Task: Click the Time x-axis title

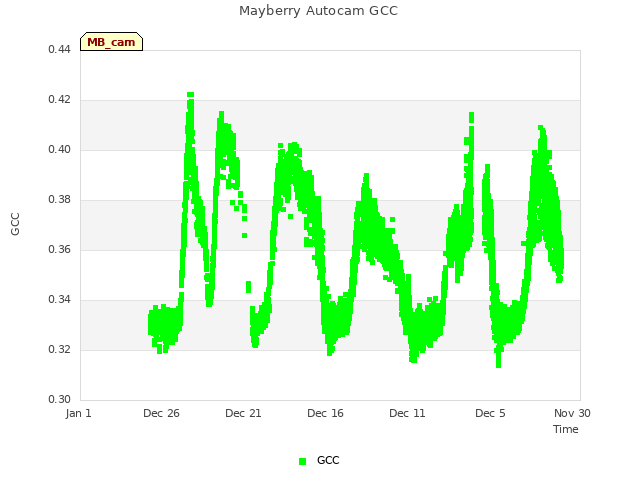Action: [566, 429]
